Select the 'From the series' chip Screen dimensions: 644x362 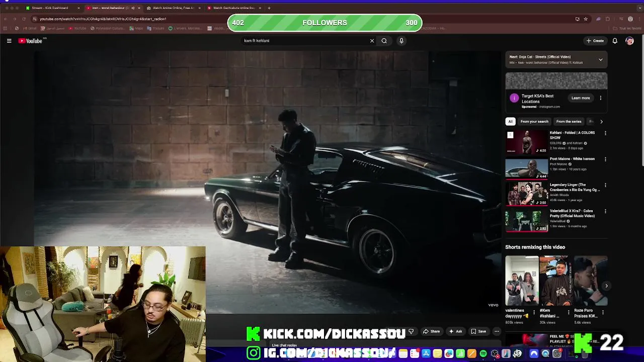point(569,121)
